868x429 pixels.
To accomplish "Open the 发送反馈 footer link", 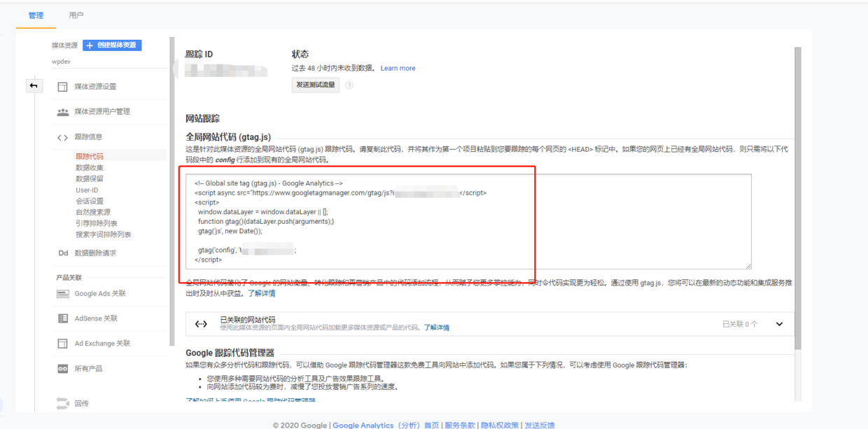I will (540, 425).
